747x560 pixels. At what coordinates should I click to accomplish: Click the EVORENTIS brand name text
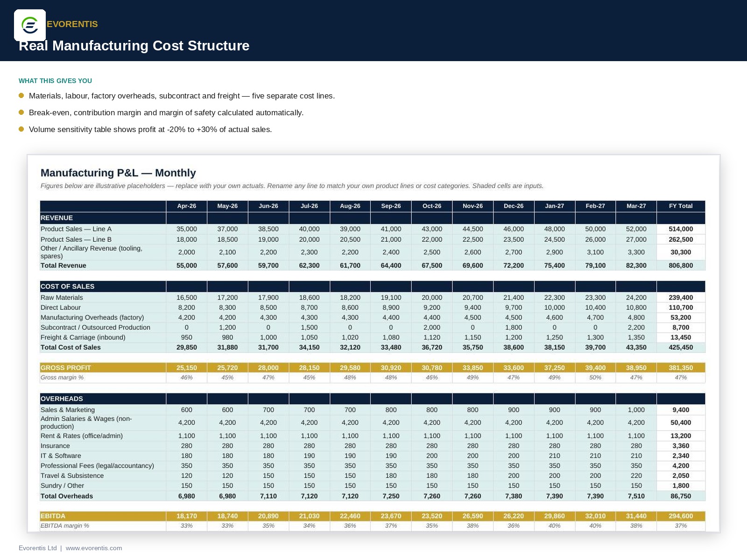72,24
